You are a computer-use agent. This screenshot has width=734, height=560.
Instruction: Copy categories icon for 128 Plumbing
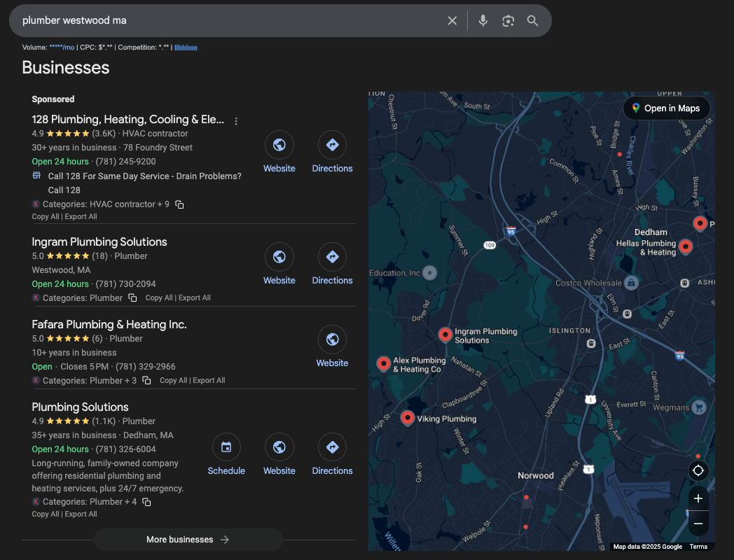click(x=179, y=204)
